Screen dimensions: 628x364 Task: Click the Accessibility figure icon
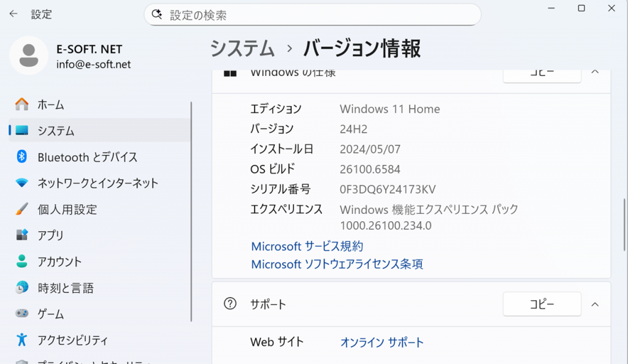click(22, 339)
